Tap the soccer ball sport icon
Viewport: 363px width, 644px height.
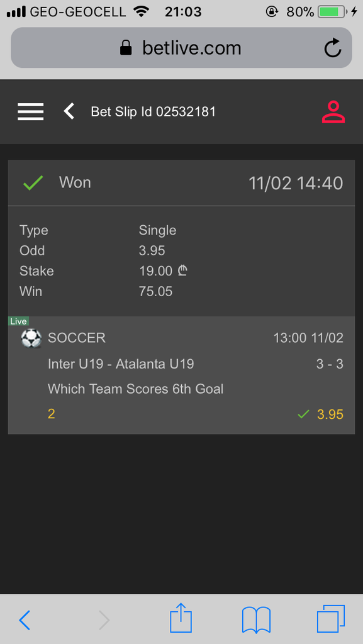coord(31,338)
